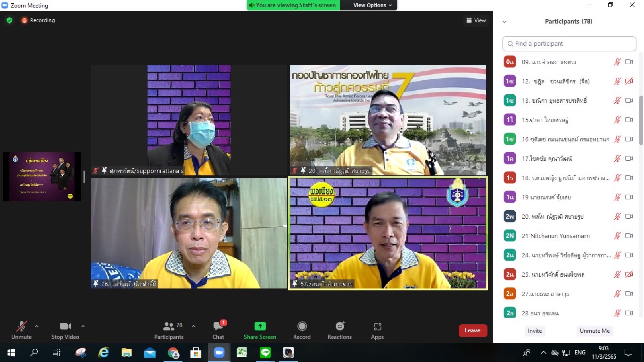Click the Find a participant search field
This screenshot has width=644, height=362.
pyautogui.click(x=569, y=44)
